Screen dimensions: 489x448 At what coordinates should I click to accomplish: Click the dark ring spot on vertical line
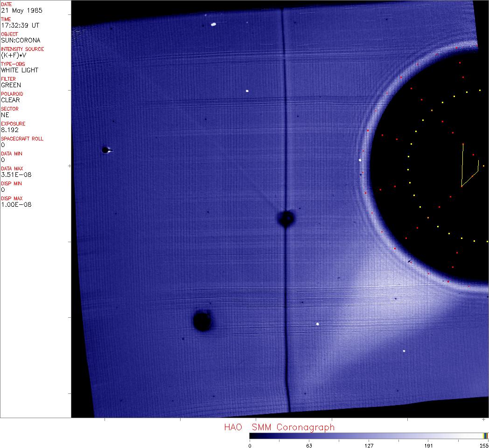pyautogui.click(x=286, y=218)
